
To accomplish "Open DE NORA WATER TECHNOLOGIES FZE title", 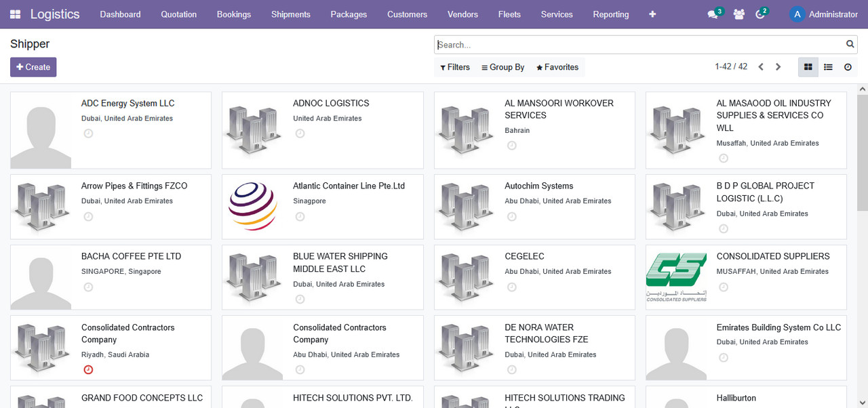I will pyautogui.click(x=547, y=333).
